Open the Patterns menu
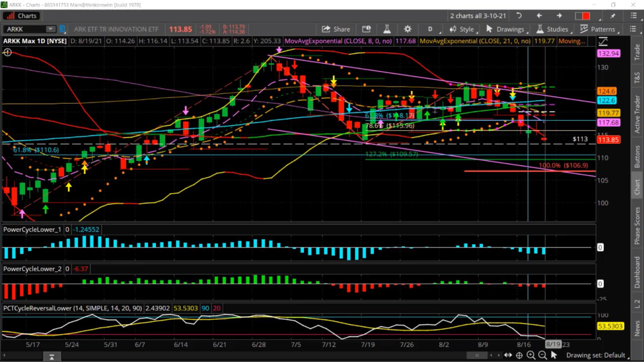644x362 pixels. coord(598,29)
